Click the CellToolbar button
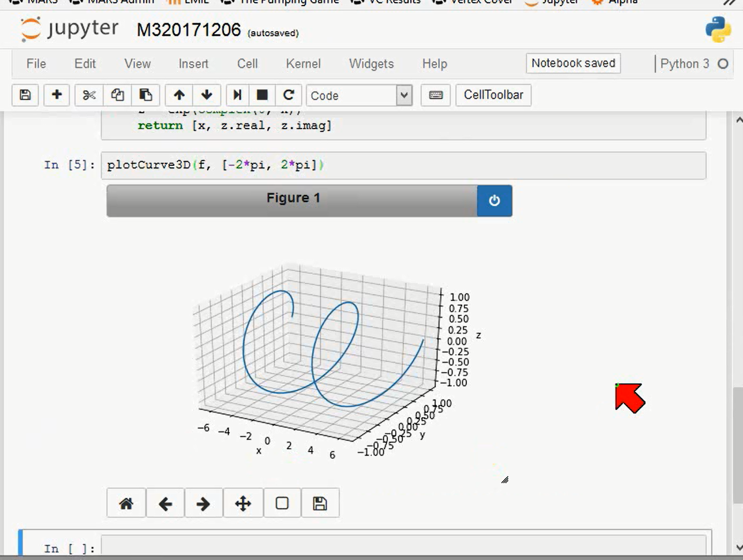 [x=494, y=95]
